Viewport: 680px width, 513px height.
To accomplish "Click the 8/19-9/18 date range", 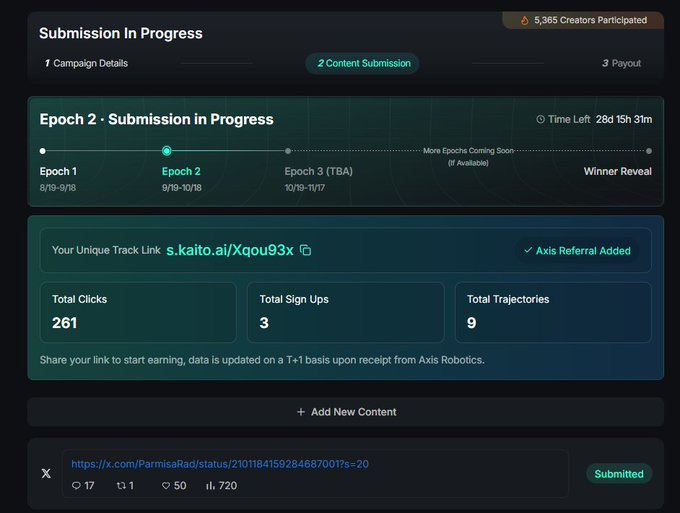I will [x=58, y=188].
